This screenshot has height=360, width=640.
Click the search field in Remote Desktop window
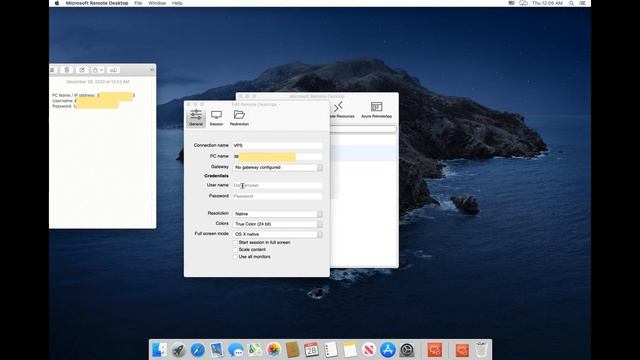[363, 129]
